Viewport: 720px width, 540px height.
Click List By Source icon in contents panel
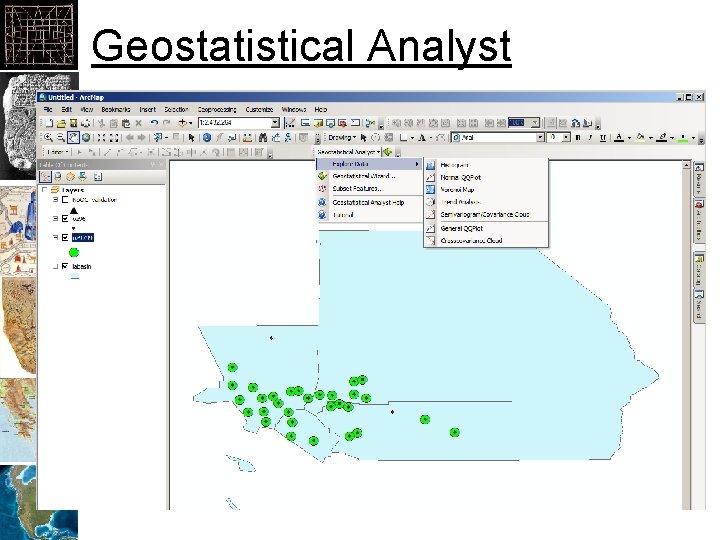point(58,176)
